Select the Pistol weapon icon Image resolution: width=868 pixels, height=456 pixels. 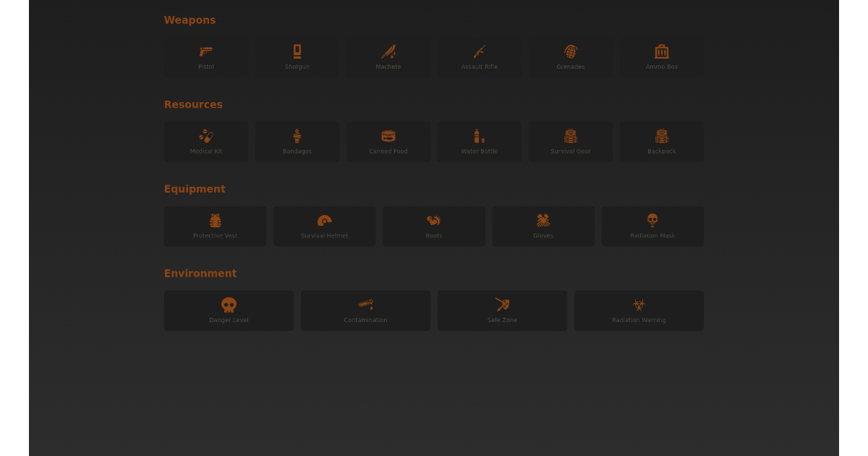pos(205,58)
